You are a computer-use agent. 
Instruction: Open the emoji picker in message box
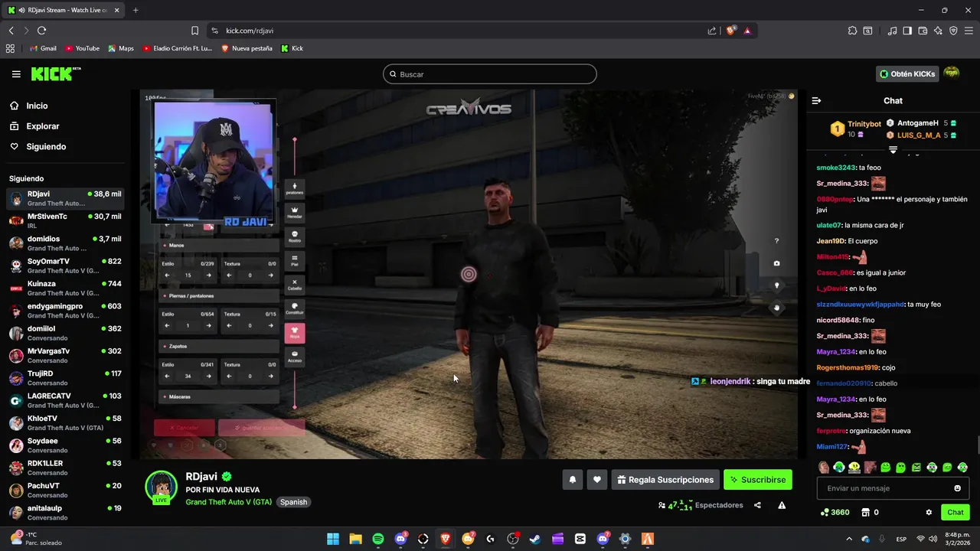click(957, 488)
